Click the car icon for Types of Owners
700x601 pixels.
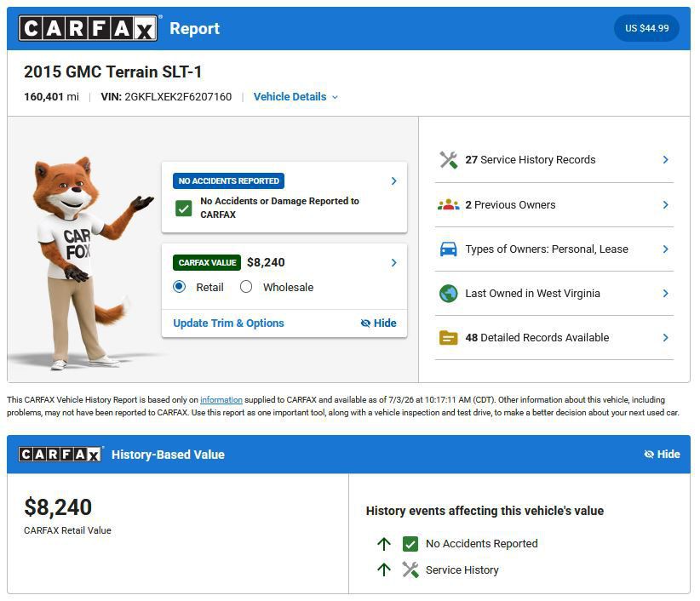449,249
